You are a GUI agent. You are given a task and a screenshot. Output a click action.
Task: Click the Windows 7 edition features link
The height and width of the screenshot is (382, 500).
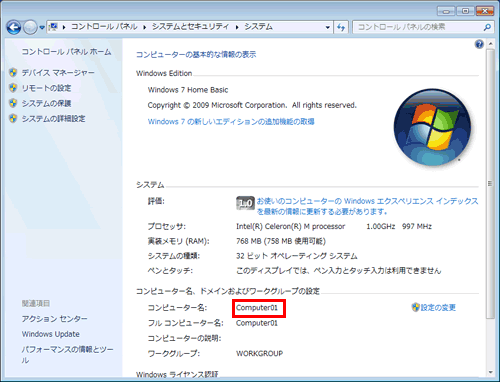click(x=231, y=122)
